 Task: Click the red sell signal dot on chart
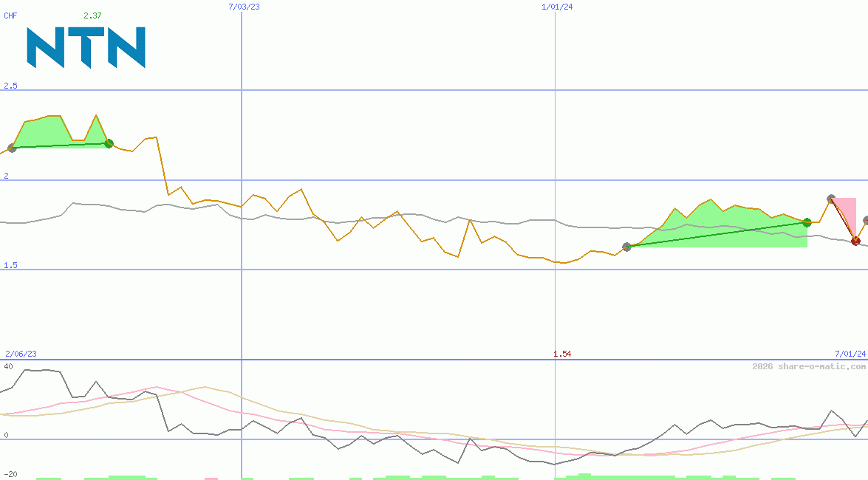coord(856,240)
